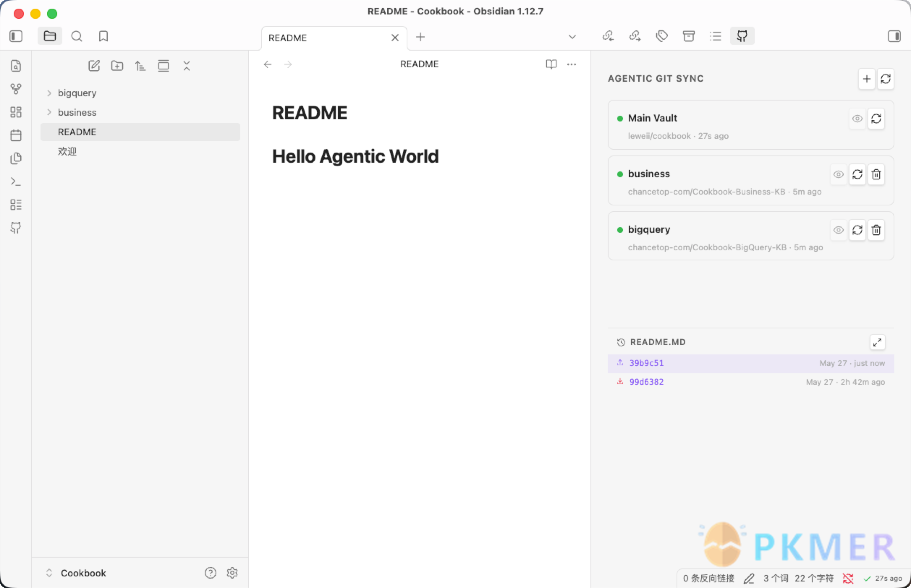911x588 pixels.
Task: Open a new tab
Action: (x=420, y=37)
